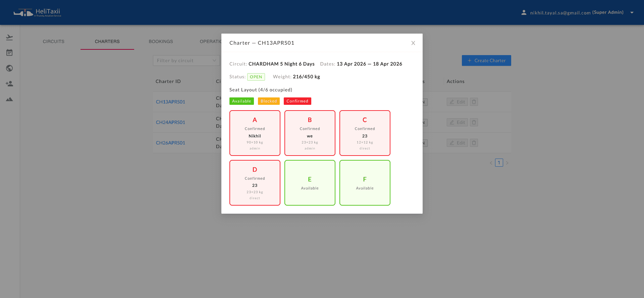644x298 pixels.
Task: Click the circuit name CHARDHAM 5 Night 6 Days
Action: (x=281, y=64)
